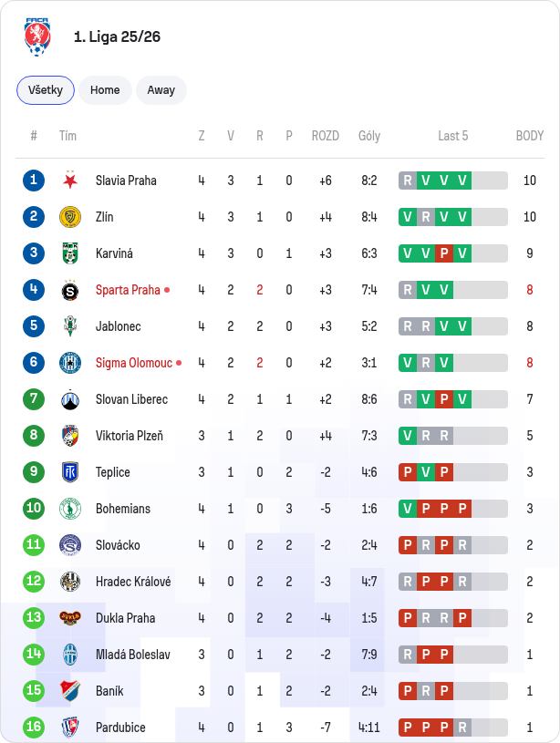
Task: Click the position 10 badge for Bohemians
Action: [x=34, y=508]
